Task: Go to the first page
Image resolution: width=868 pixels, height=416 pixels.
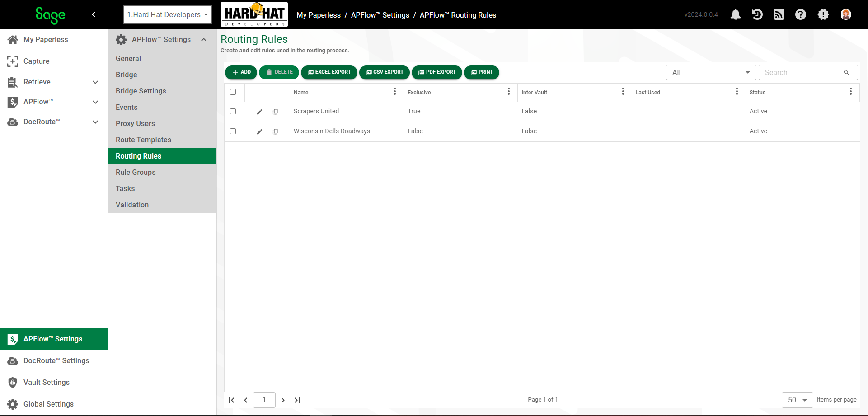Action: point(231,400)
